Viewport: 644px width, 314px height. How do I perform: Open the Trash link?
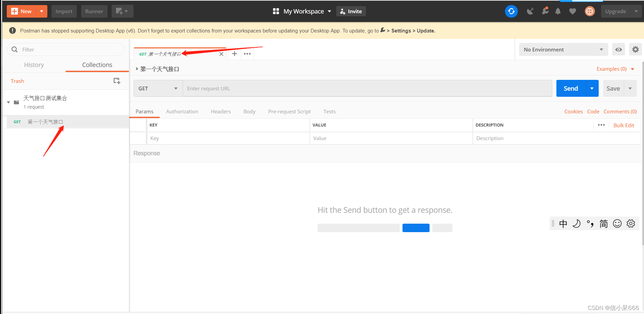(17, 81)
